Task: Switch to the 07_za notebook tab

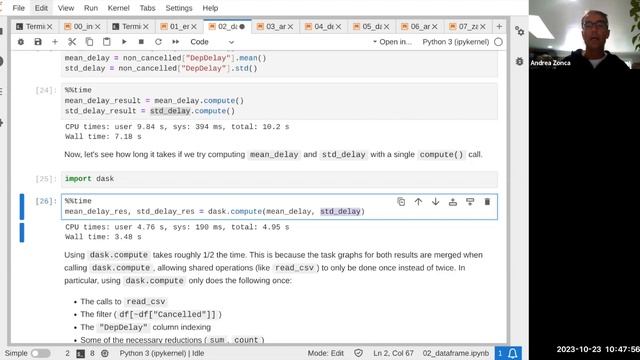Action: tap(468, 27)
